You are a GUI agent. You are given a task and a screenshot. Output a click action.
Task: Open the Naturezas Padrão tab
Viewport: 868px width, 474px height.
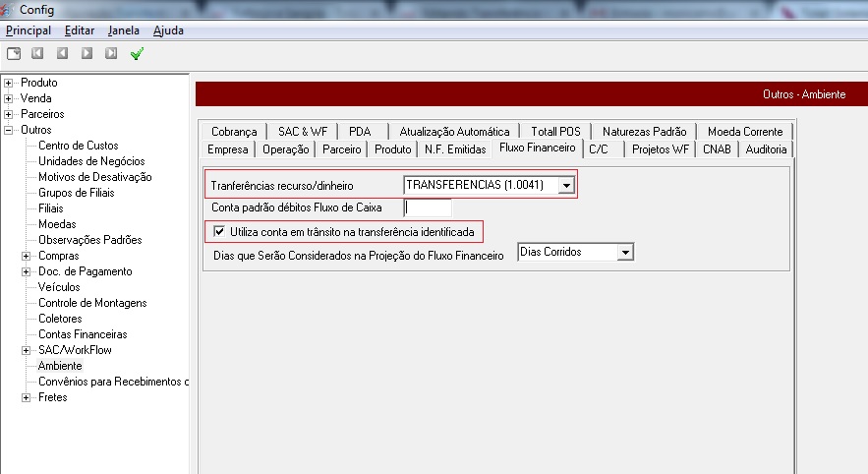(x=644, y=131)
